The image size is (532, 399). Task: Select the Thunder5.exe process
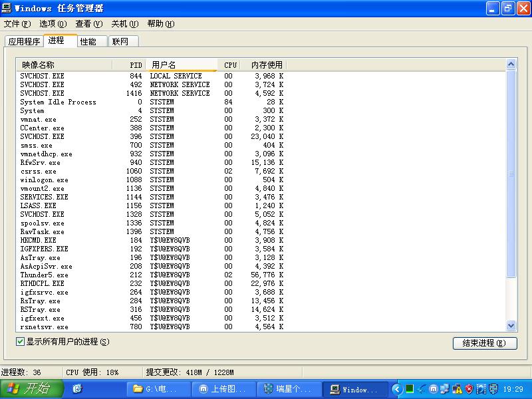point(152,275)
